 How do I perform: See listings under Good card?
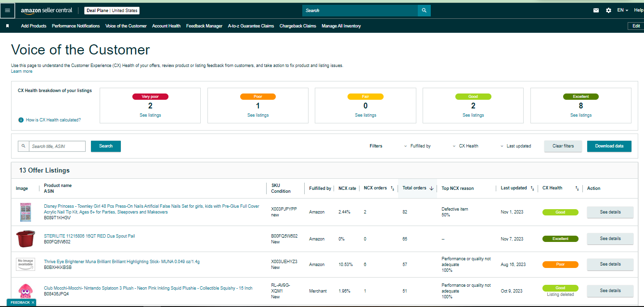(x=474, y=115)
